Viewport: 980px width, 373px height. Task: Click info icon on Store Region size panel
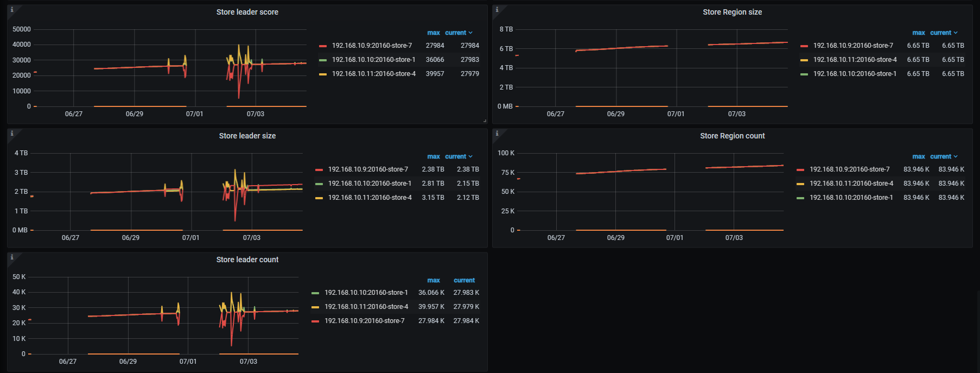(x=497, y=10)
